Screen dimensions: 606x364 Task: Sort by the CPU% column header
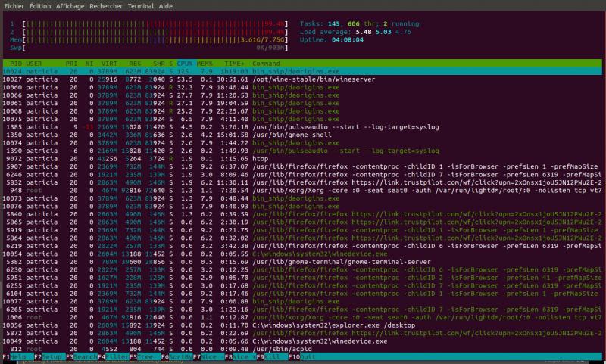coord(185,64)
